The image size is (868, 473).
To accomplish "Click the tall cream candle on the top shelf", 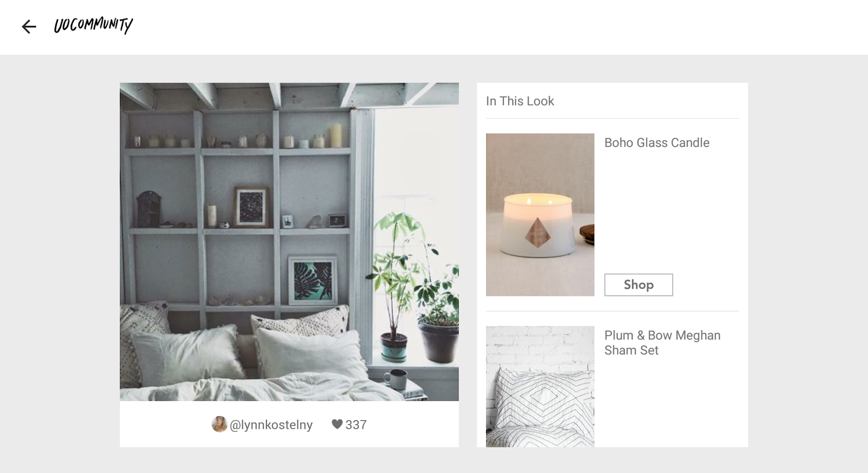I will 336,135.
